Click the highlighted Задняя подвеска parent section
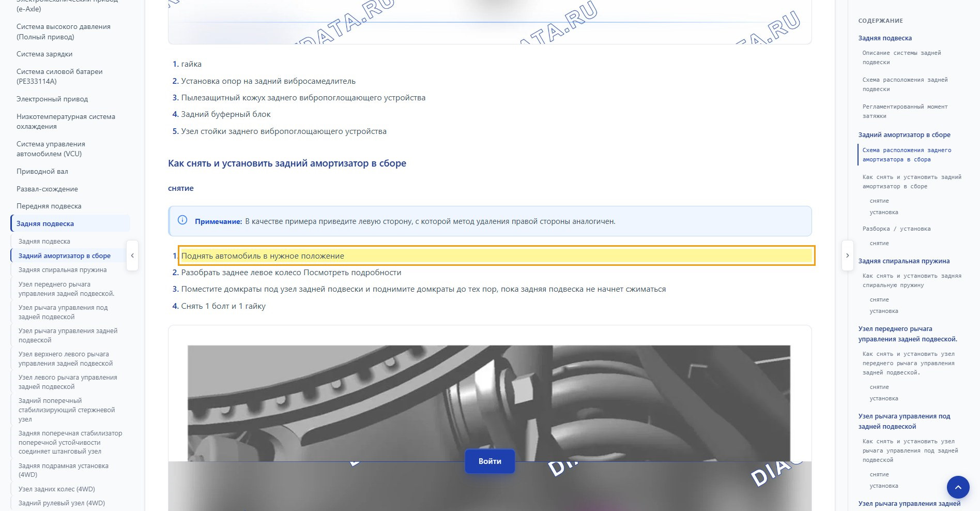Image resolution: width=980 pixels, height=511 pixels. 70,223
